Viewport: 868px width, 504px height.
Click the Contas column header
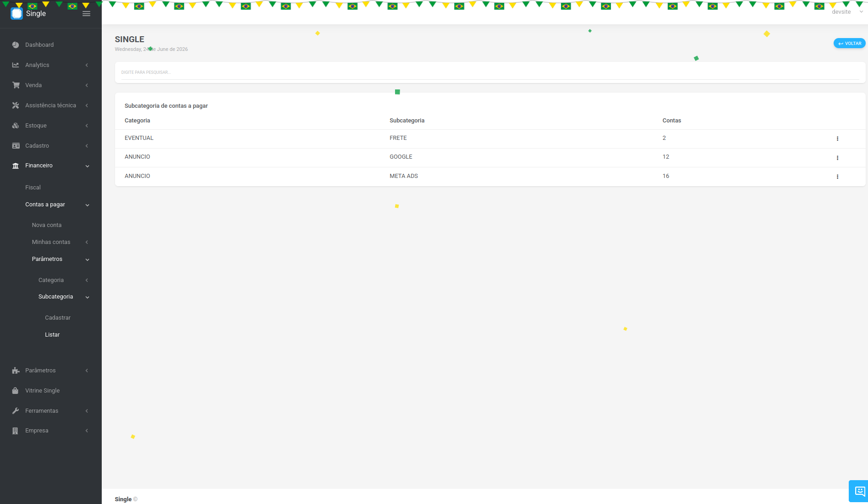(672, 121)
